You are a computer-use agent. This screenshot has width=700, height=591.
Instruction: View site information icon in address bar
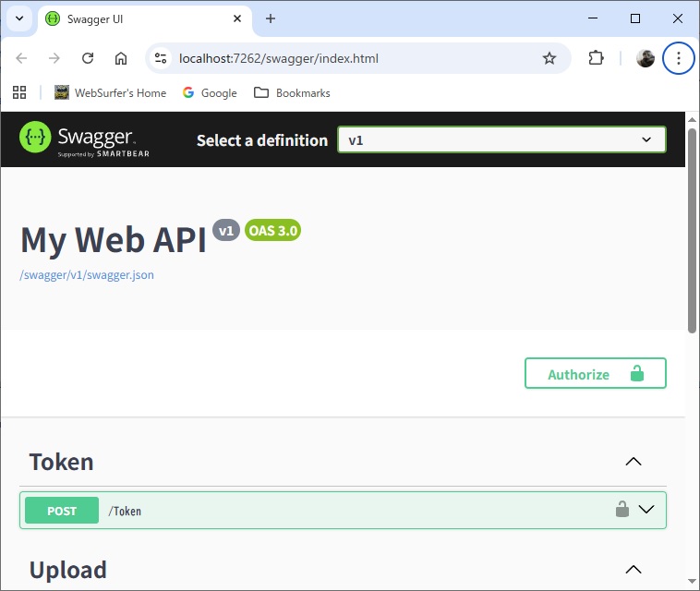(161, 58)
